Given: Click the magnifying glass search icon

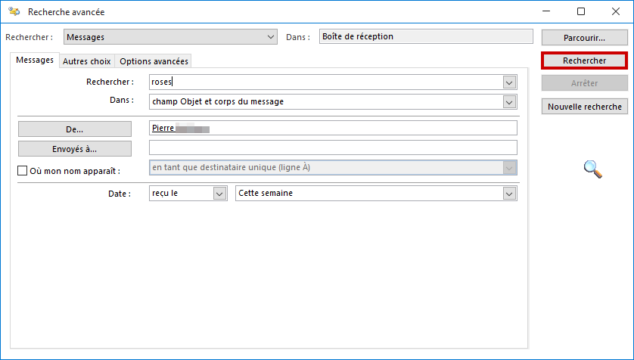Looking at the screenshot, I should point(593,169).
